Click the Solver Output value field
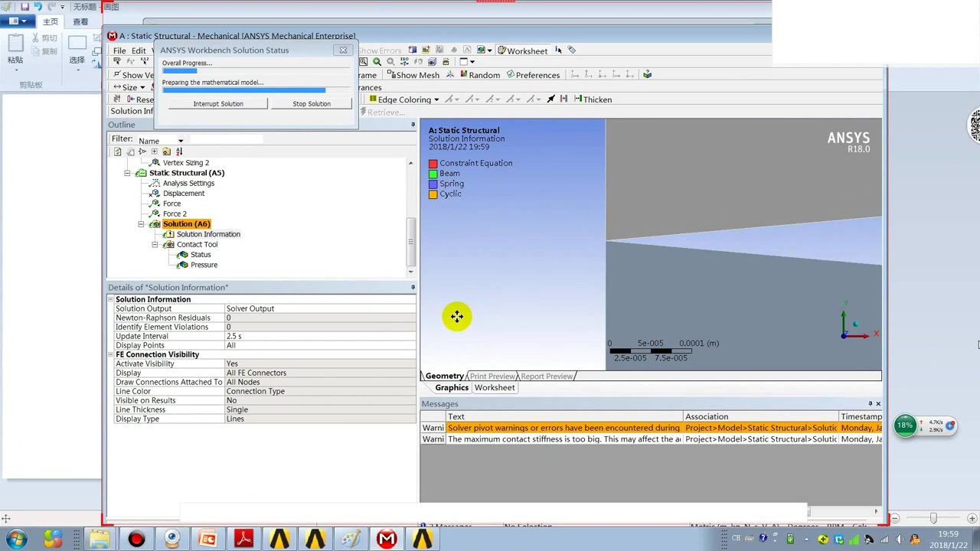 [320, 308]
